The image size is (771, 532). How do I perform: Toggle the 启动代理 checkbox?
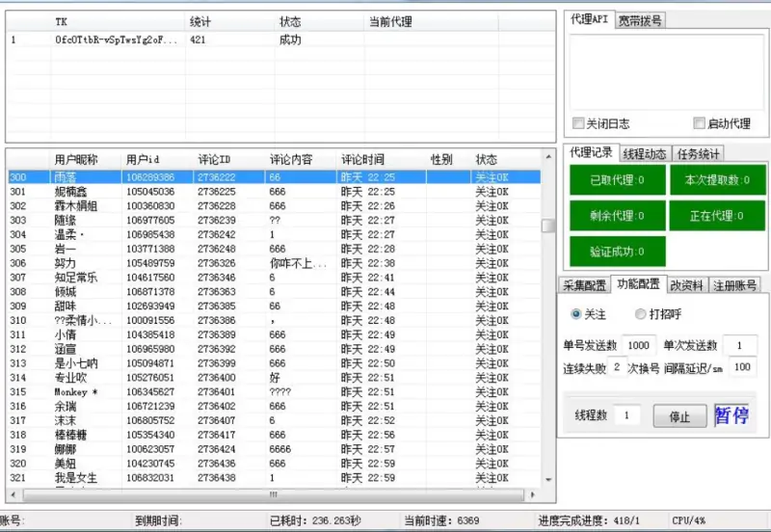[700, 123]
